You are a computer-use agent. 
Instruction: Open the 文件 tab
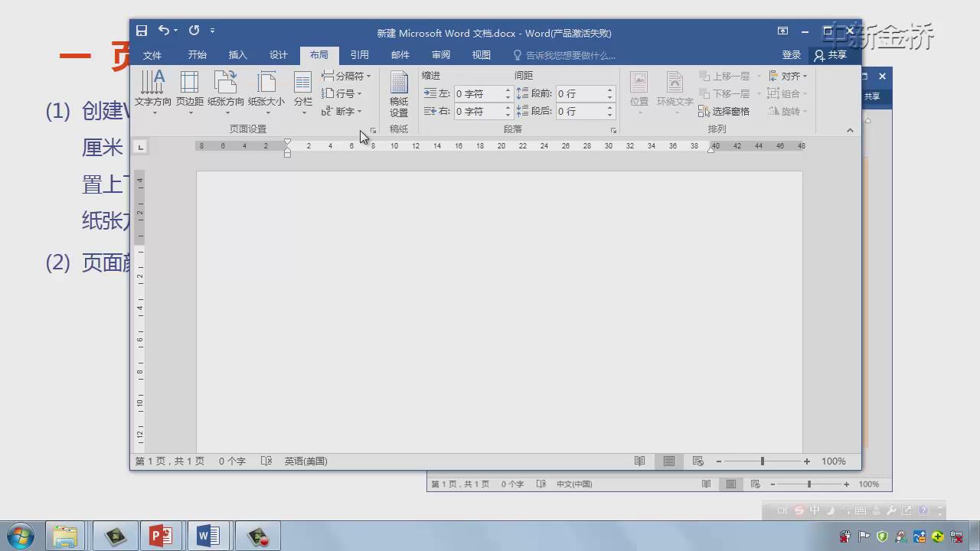[152, 55]
